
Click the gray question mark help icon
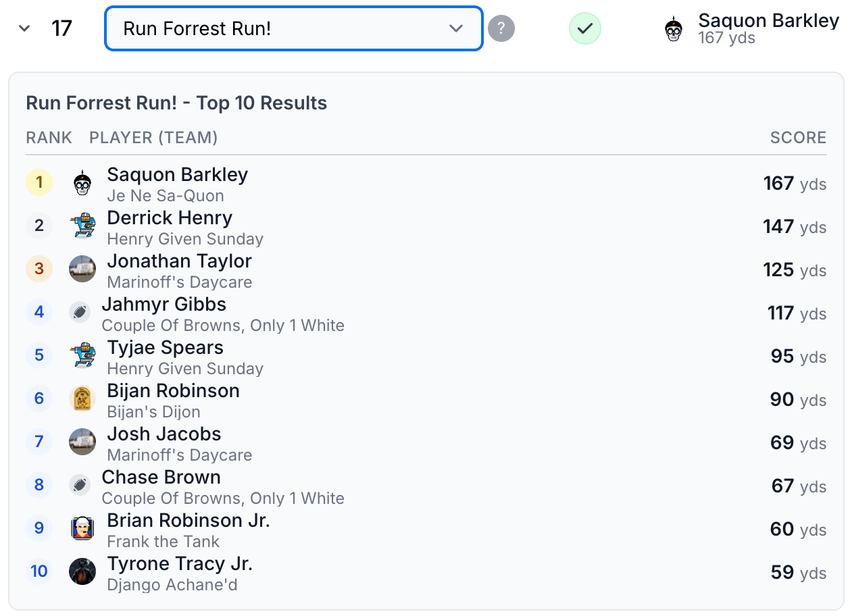coord(501,28)
